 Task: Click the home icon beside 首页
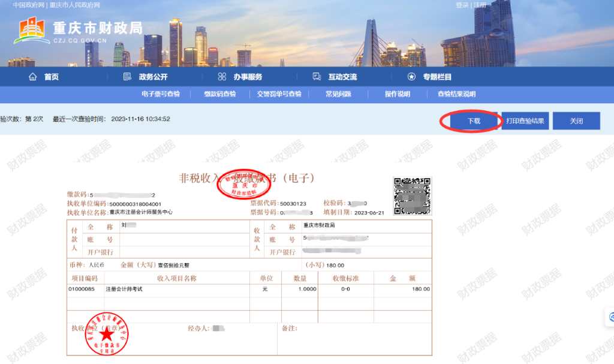click(x=33, y=77)
